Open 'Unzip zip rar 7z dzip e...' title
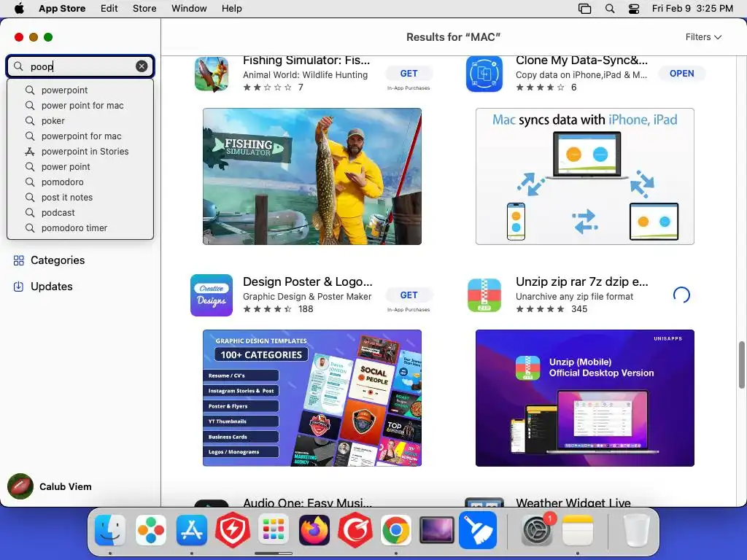747x560 pixels. (581, 282)
